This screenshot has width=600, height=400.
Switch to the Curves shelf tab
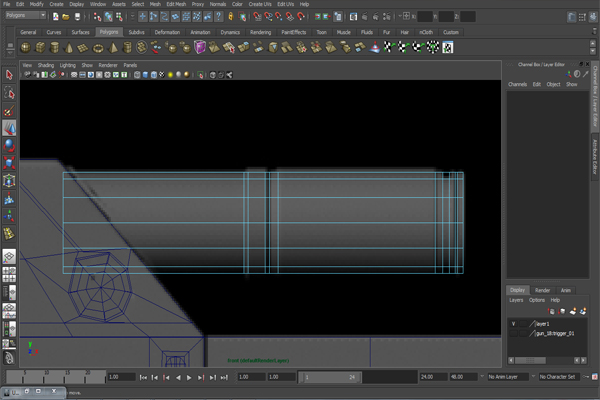[54, 32]
